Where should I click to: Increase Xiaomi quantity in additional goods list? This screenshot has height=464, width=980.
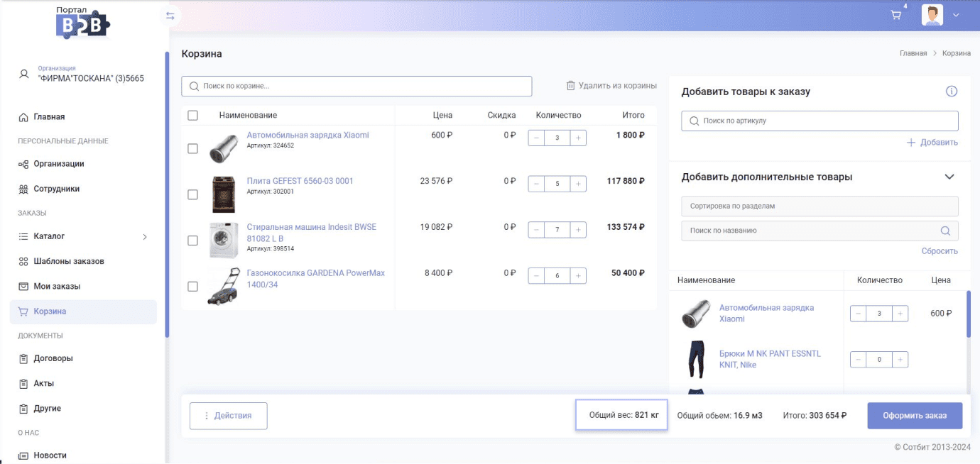pos(900,314)
